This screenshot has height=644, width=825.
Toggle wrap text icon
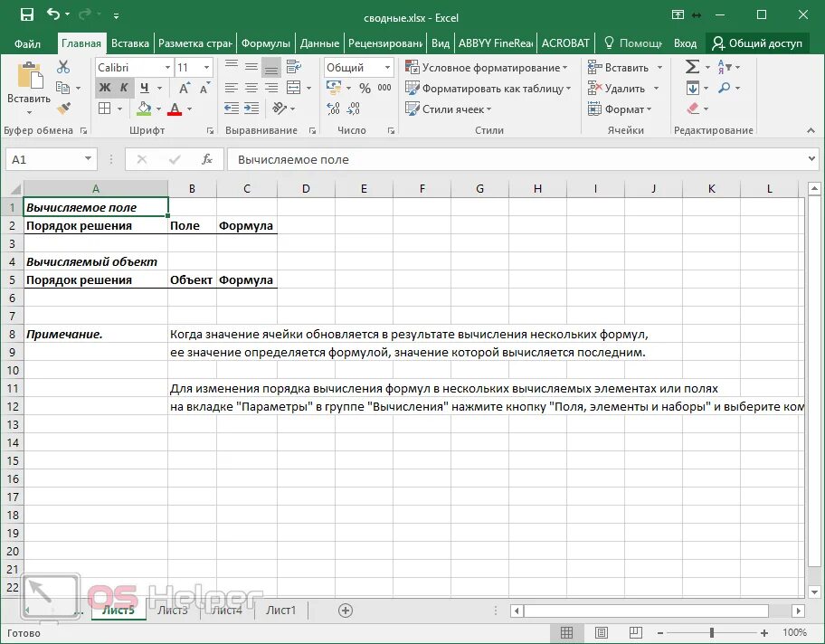pos(294,67)
